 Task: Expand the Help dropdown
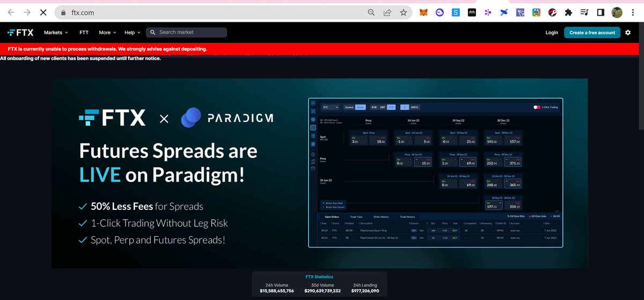coord(132,32)
